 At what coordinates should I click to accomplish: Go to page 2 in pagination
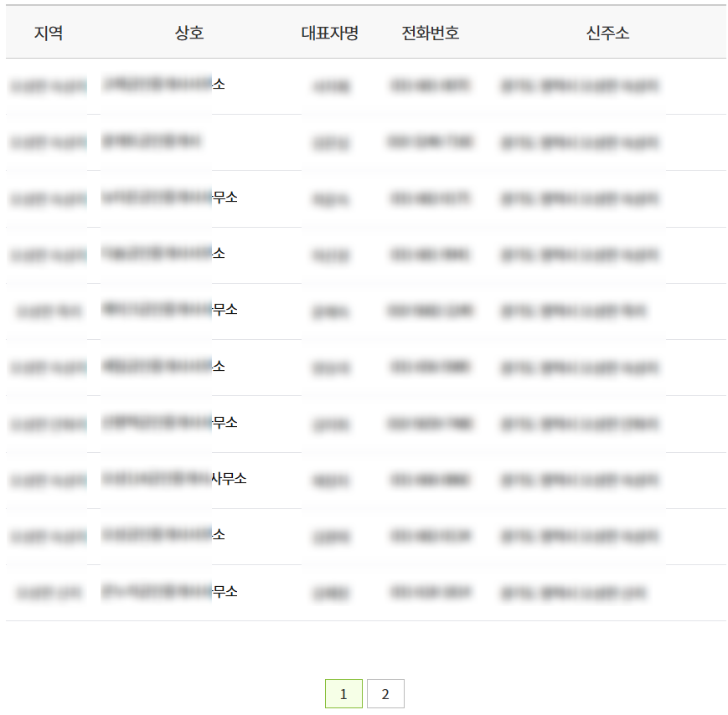tap(385, 694)
